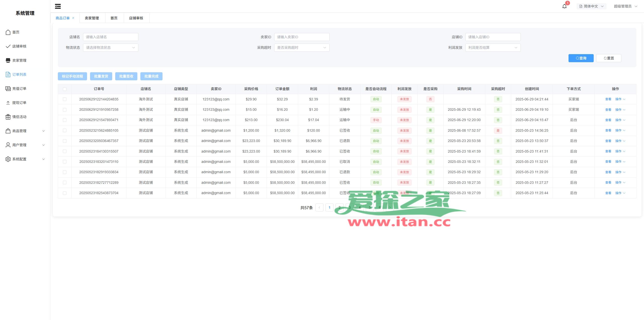Viewport: 644px width, 320px height.
Task: Click the upload icon for 提现订单
Action: click(8, 103)
